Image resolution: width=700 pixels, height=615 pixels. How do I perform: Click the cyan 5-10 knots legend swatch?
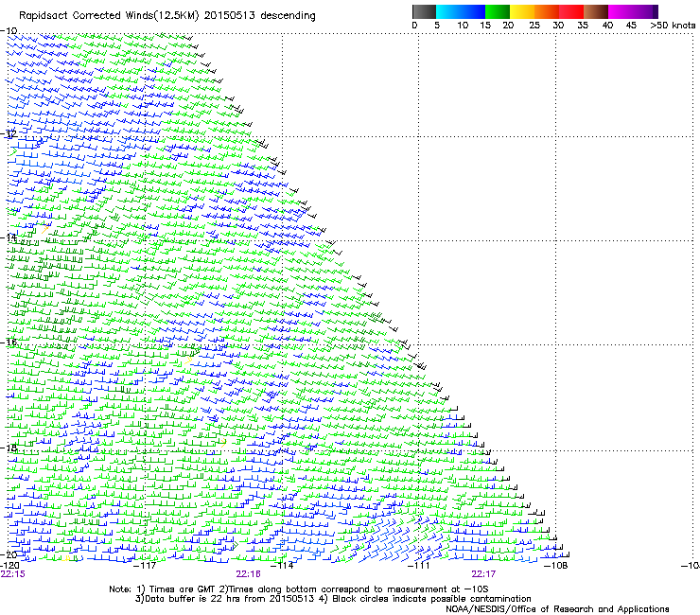click(x=447, y=11)
